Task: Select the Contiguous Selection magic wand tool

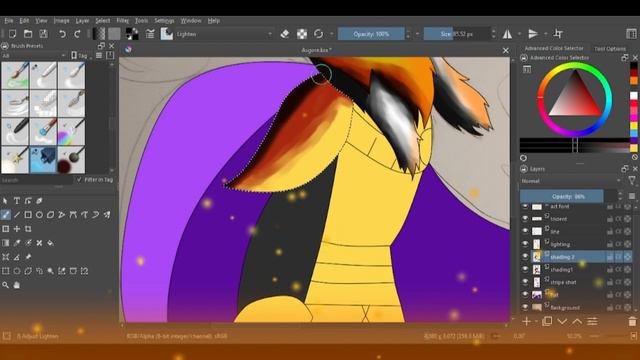Action: click(50, 271)
